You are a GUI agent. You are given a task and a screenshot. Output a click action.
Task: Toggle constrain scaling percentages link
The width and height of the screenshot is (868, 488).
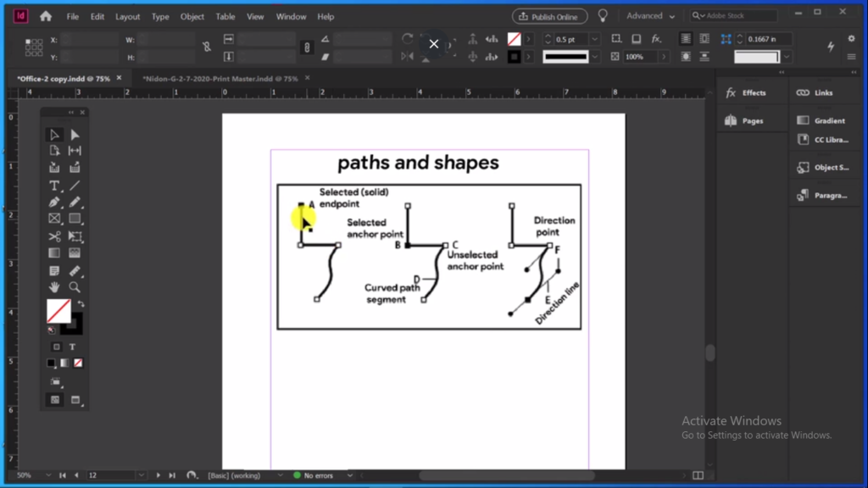[307, 47]
